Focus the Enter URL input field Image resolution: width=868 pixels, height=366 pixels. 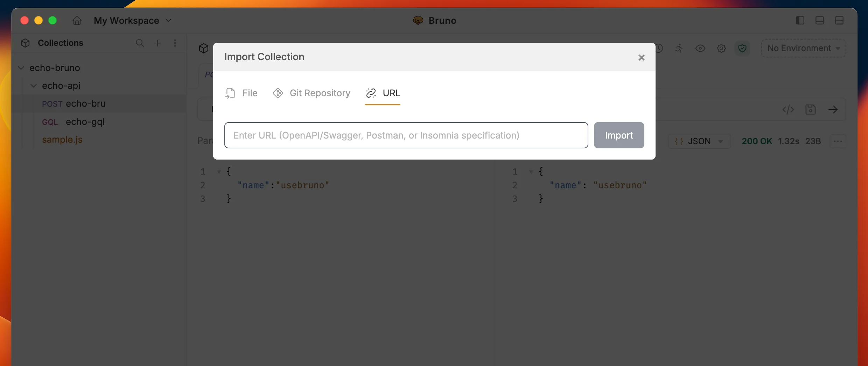[406, 135]
